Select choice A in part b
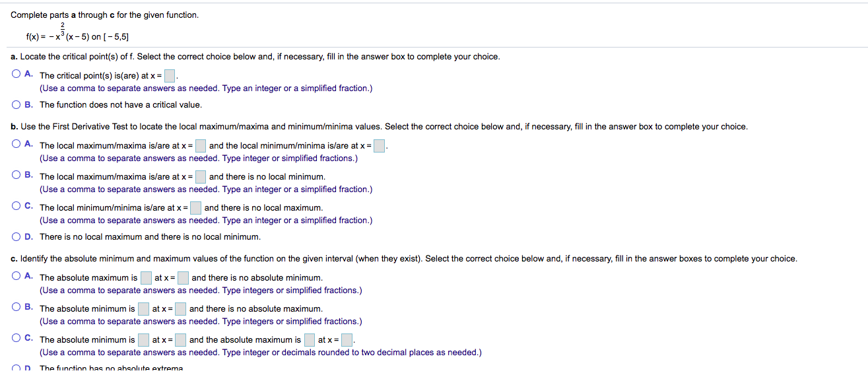 15,144
